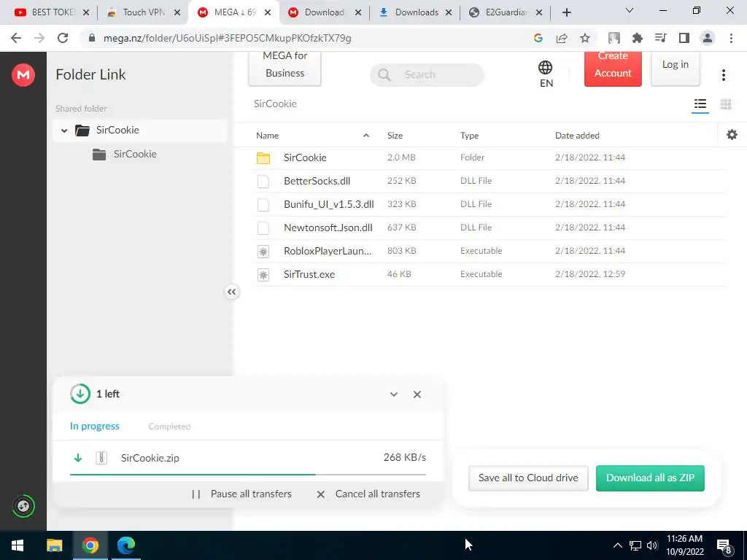Click Download all as ZIP
The width and height of the screenshot is (747, 560).
(650, 478)
